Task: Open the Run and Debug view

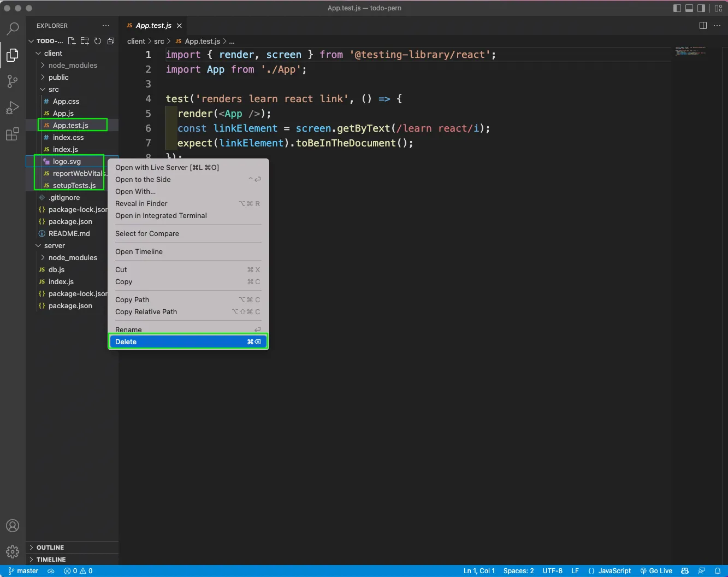Action: click(x=13, y=108)
